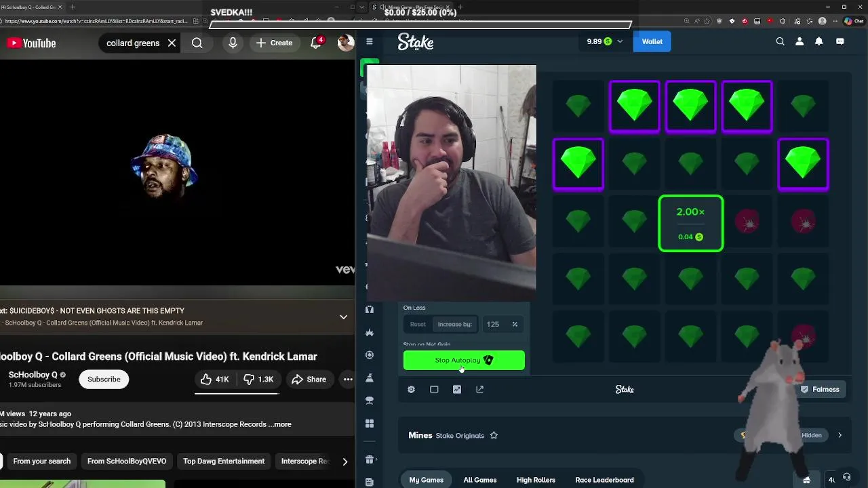Dislike the Collard Greens video
The image size is (868, 488).
pyautogui.click(x=258, y=379)
